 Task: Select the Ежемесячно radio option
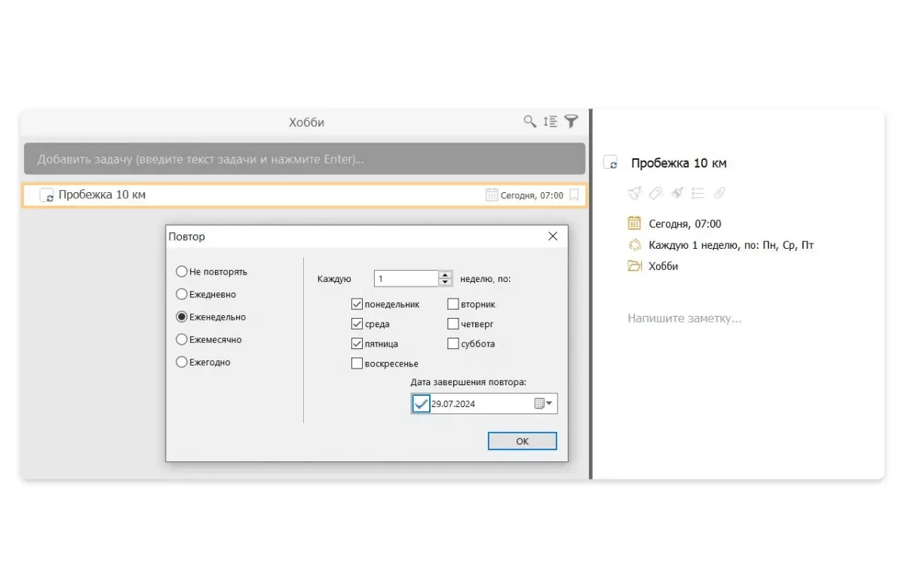(x=182, y=339)
